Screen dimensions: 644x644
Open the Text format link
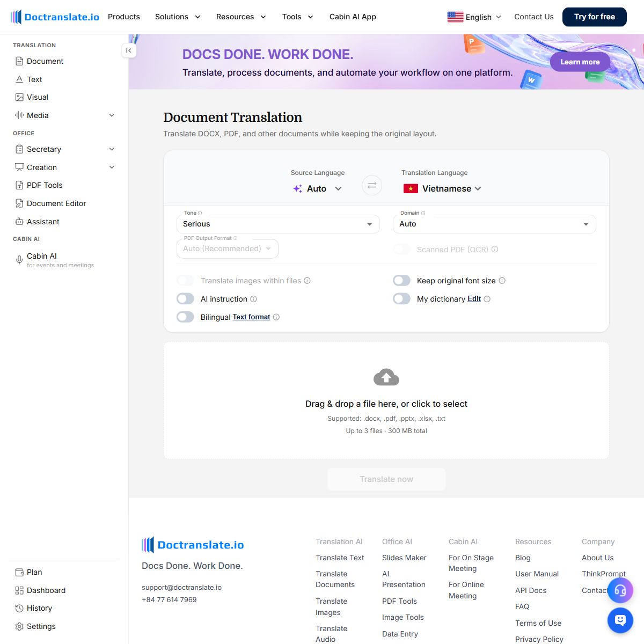(251, 317)
